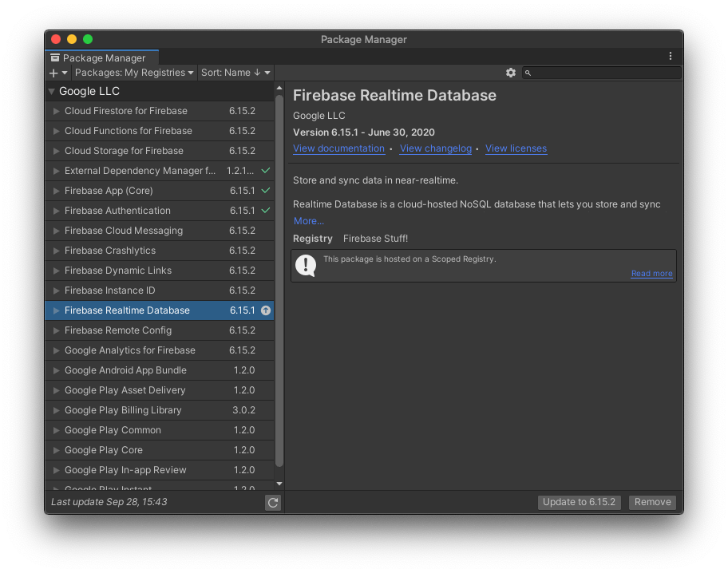
Task: Open the three-dot window options menu
Action: (671, 56)
